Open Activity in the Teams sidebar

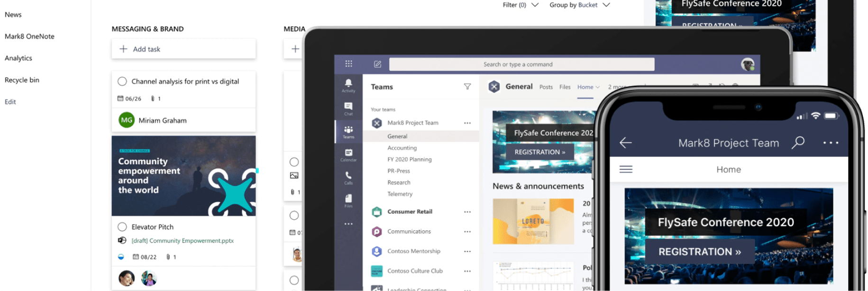click(348, 86)
